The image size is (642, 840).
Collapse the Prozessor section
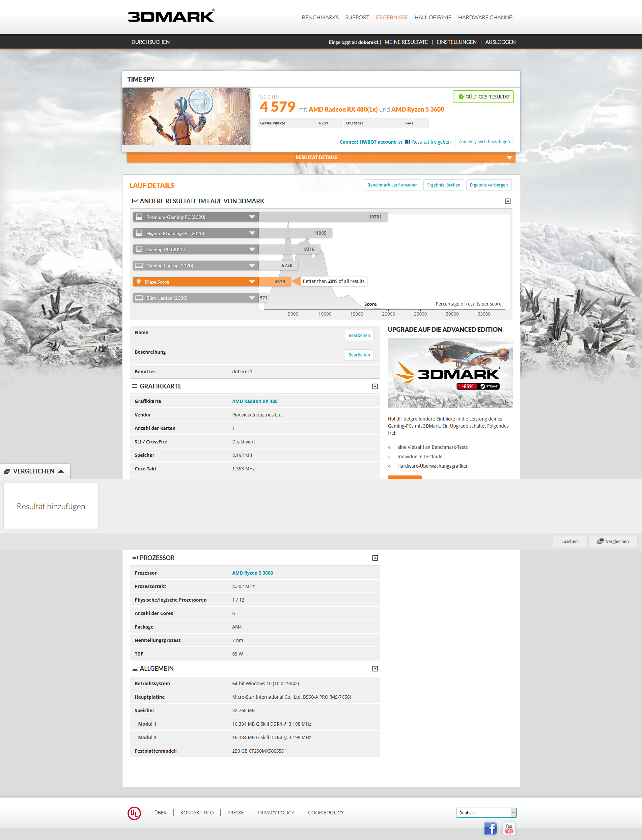375,558
